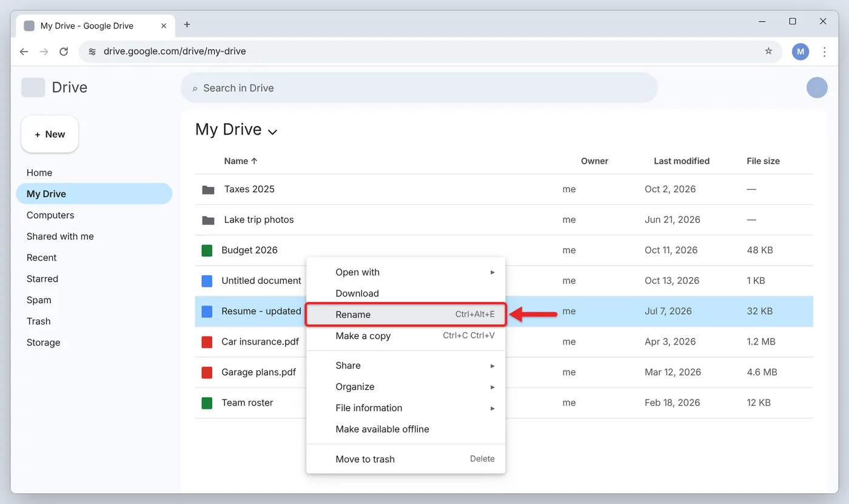
Task: Click the Budget 2026 spreadsheet icon
Action: (207, 250)
